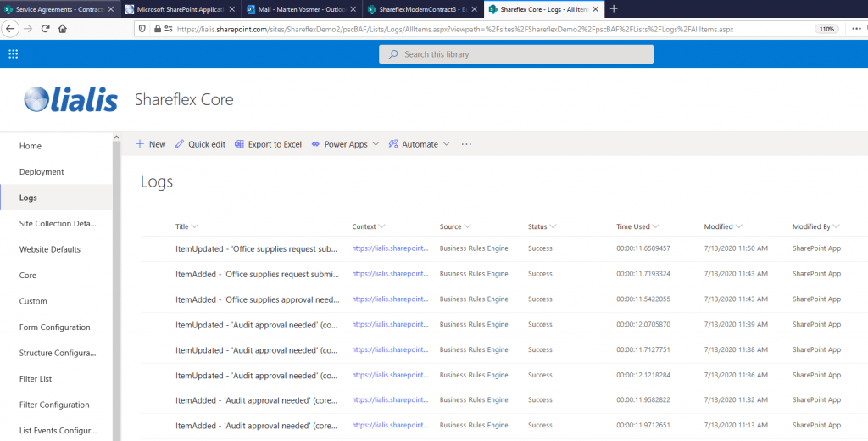The width and height of the screenshot is (868, 441).
Task: Open Structure Configura... navigation link
Action: (56, 353)
